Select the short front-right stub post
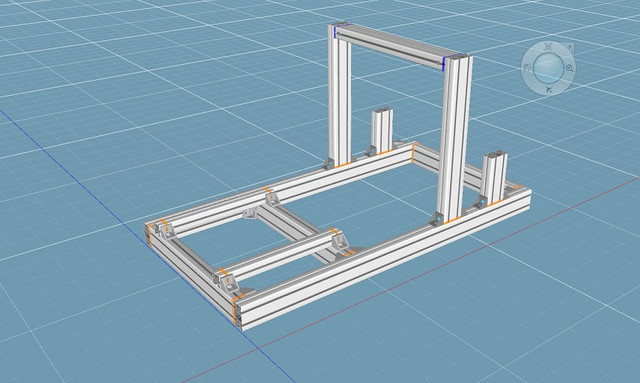 (493, 178)
